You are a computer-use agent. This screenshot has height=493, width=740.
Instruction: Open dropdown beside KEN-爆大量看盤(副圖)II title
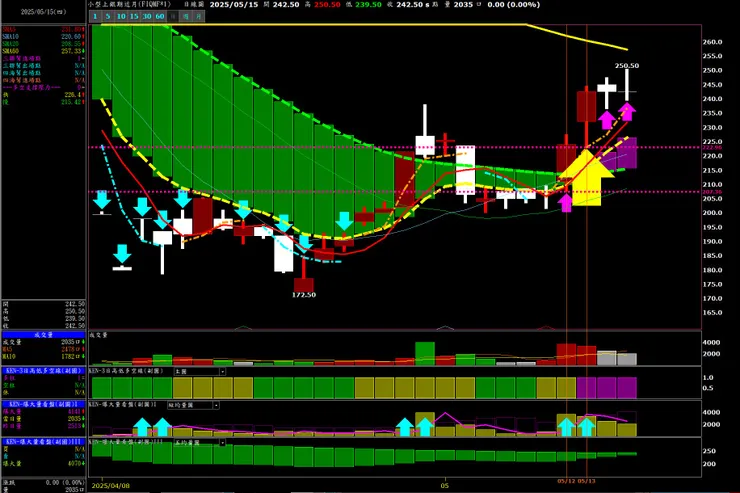pyautogui.click(x=216, y=405)
